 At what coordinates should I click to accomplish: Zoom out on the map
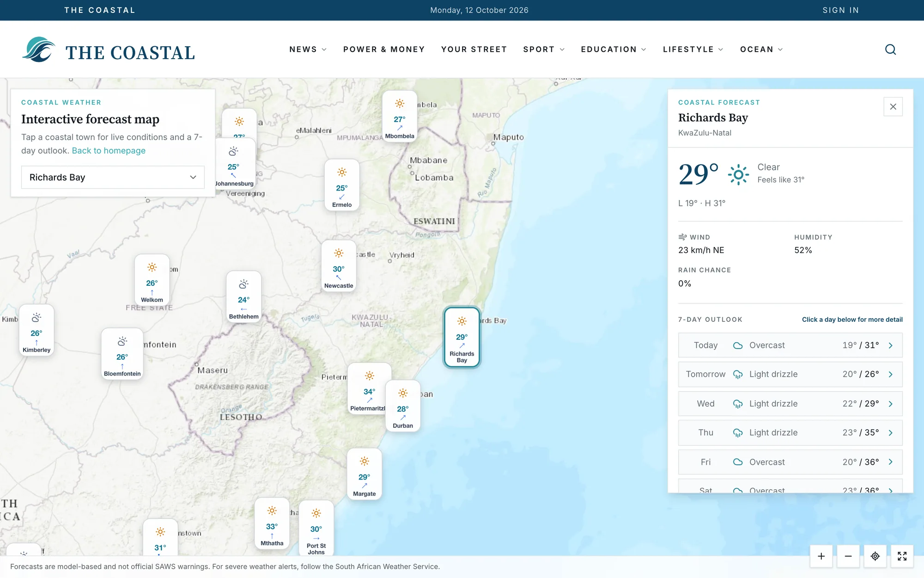(848, 556)
